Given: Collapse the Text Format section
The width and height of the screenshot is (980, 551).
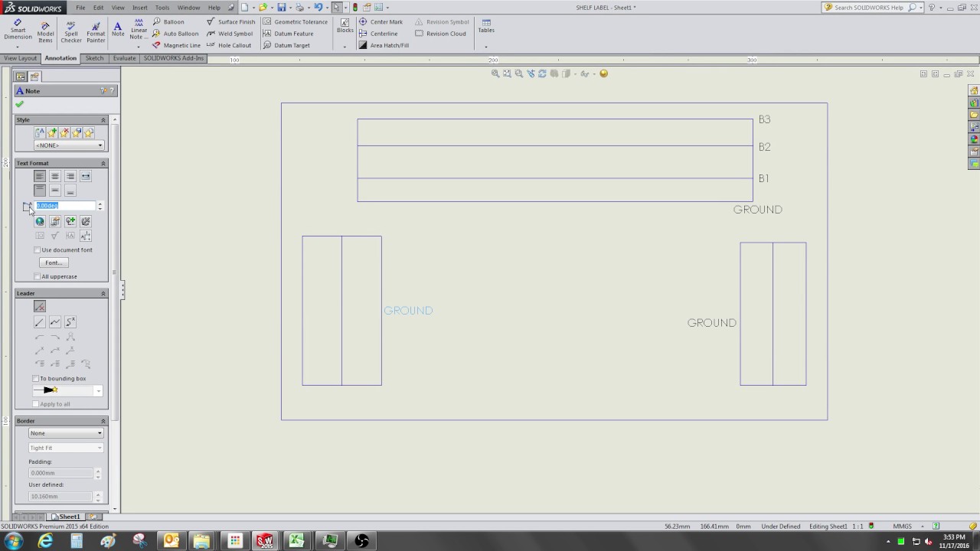Looking at the screenshot, I should tap(103, 163).
